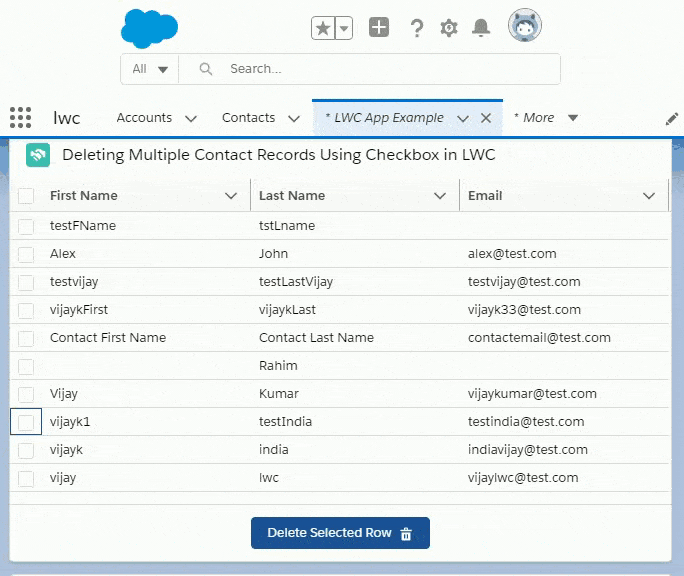Focus the Search input field

click(369, 69)
